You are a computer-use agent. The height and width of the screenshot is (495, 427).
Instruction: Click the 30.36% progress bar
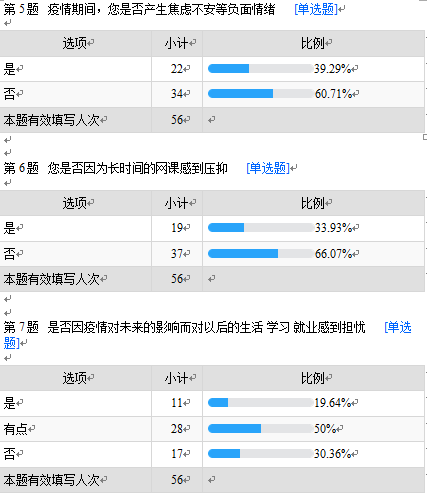260,453
